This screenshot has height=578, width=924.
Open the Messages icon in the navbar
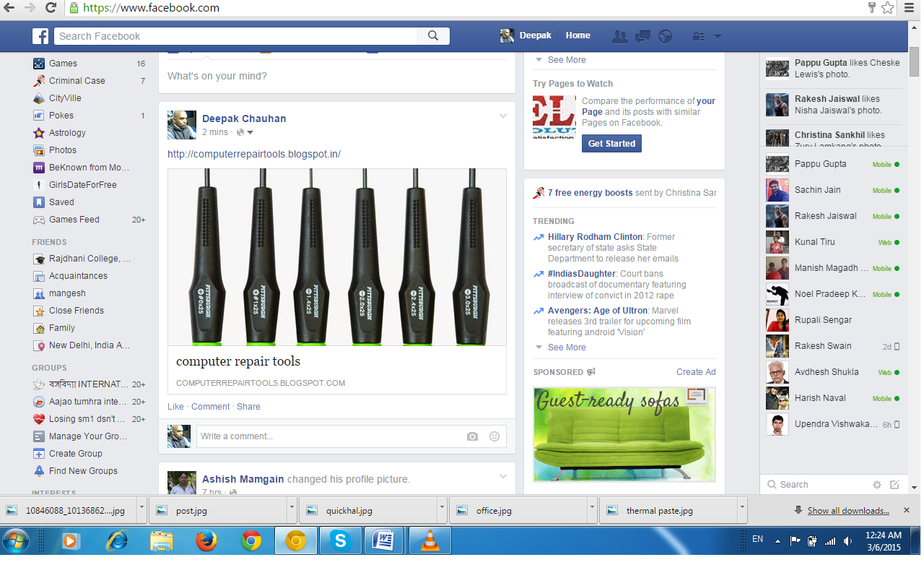(x=642, y=35)
